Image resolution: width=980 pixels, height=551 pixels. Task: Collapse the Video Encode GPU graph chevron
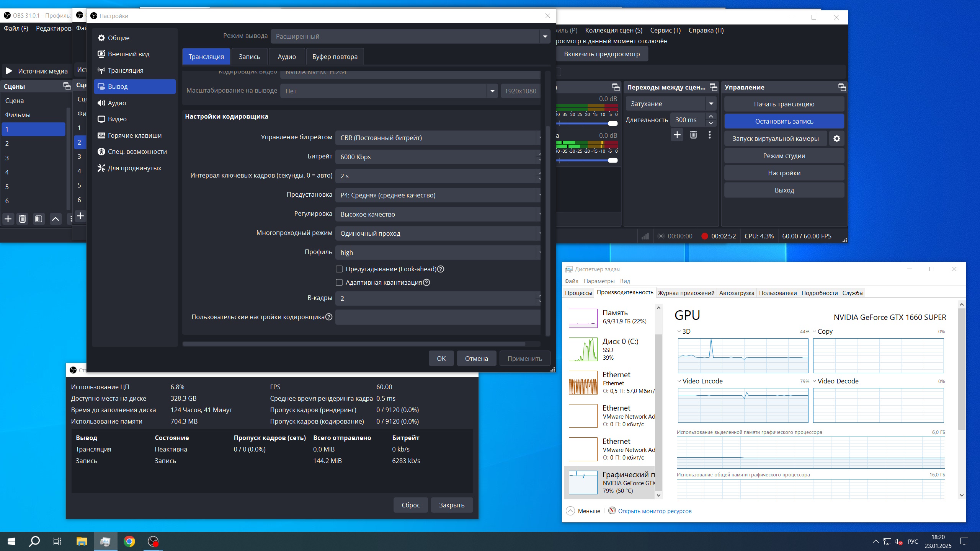(679, 381)
